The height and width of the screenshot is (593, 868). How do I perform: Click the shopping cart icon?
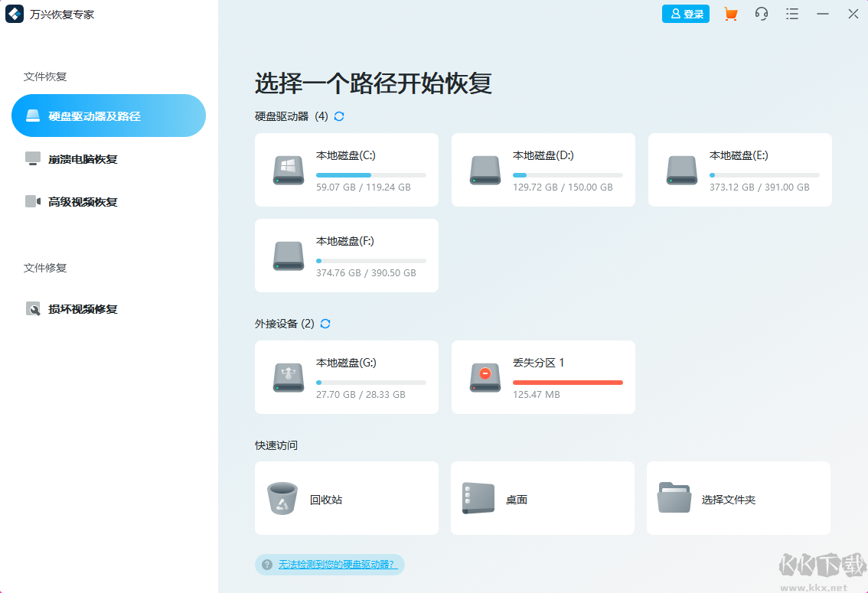click(x=730, y=14)
